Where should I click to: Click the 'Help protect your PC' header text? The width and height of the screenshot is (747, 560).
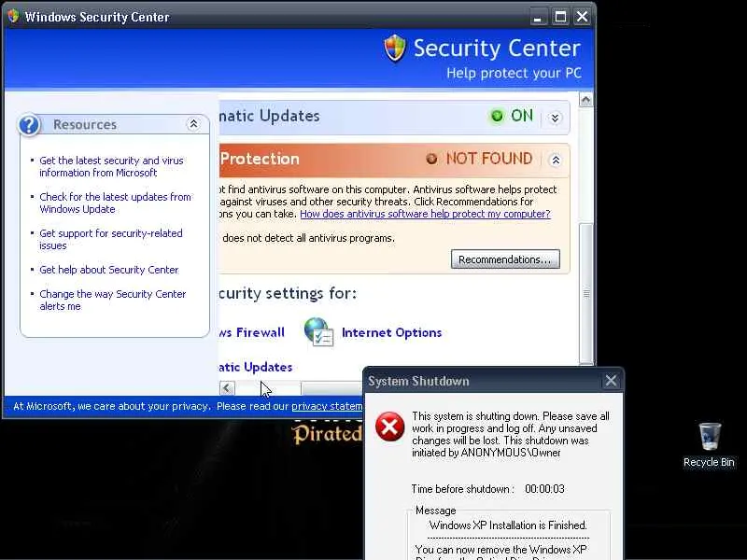click(x=514, y=74)
